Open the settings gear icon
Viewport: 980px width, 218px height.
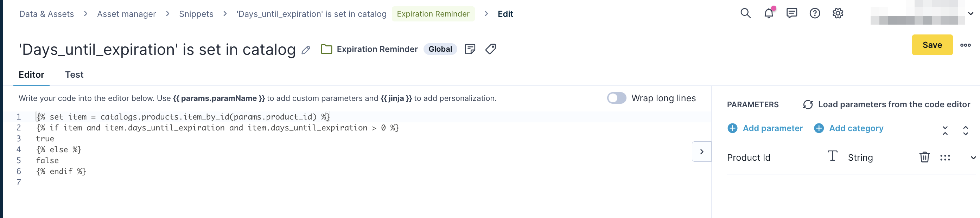click(x=838, y=14)
